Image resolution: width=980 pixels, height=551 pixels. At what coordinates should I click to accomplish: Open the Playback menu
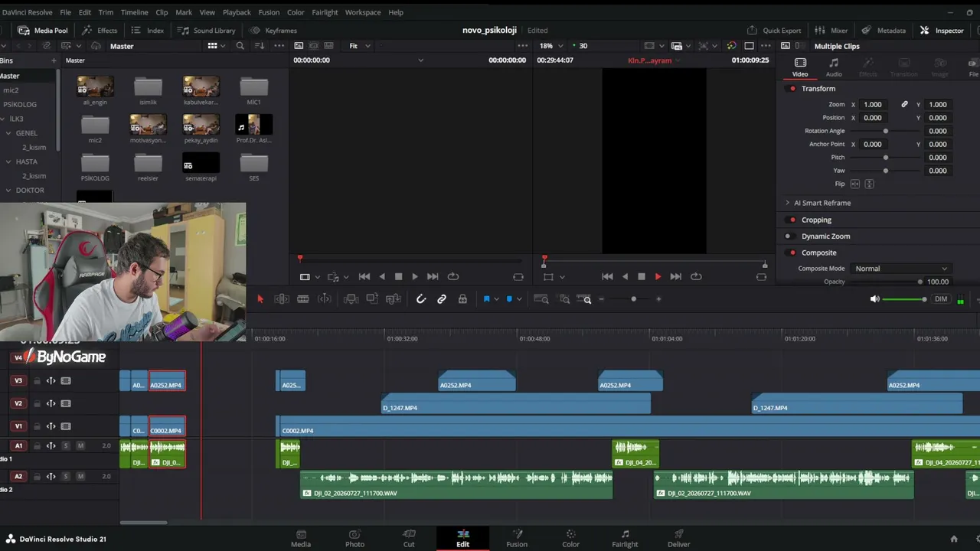click(237, 12)
